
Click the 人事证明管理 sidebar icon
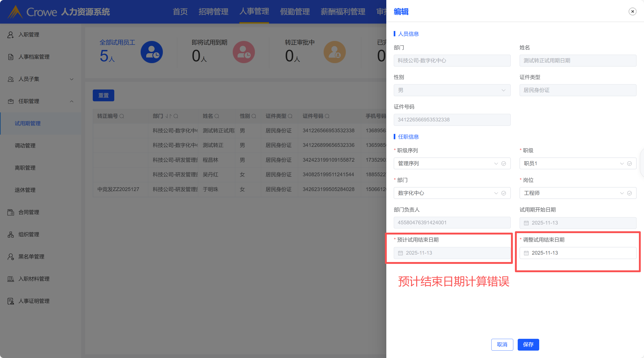pos(10,301)
